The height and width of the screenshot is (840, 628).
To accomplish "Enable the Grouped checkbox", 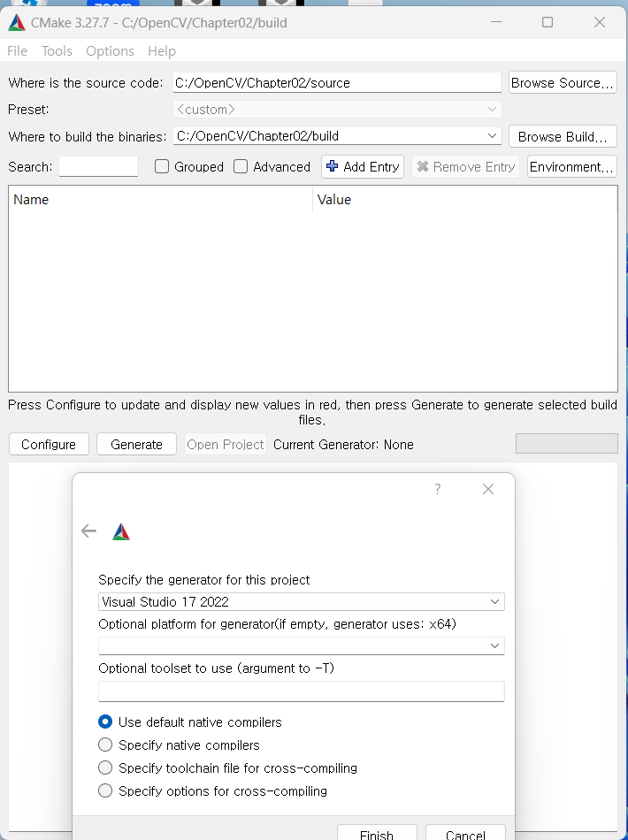I will (162, 166).
